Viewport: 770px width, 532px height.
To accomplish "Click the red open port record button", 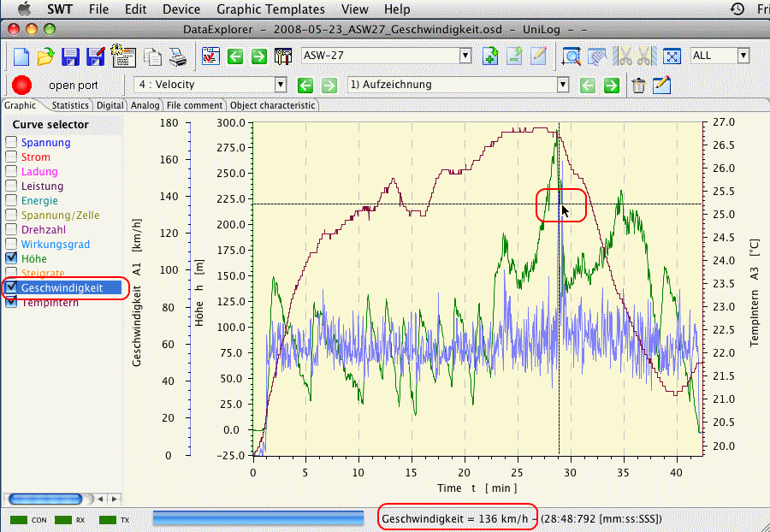I will coord(21,85).
